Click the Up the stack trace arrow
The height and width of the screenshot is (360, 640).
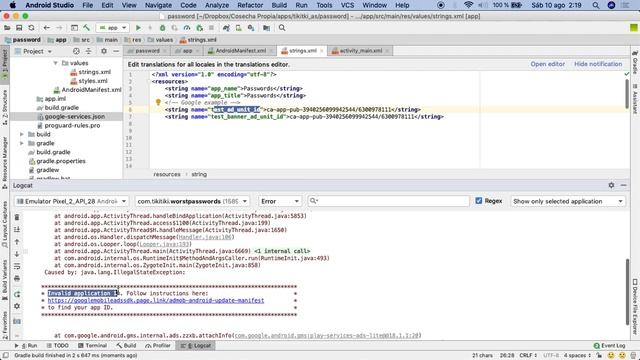pyautogui.click(x=17, y=242)
